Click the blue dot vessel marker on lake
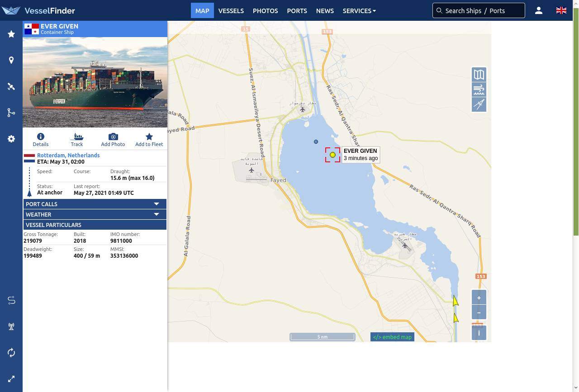Image resolution: width=579 pixels, height=392 pixels. tap(316, 142)
